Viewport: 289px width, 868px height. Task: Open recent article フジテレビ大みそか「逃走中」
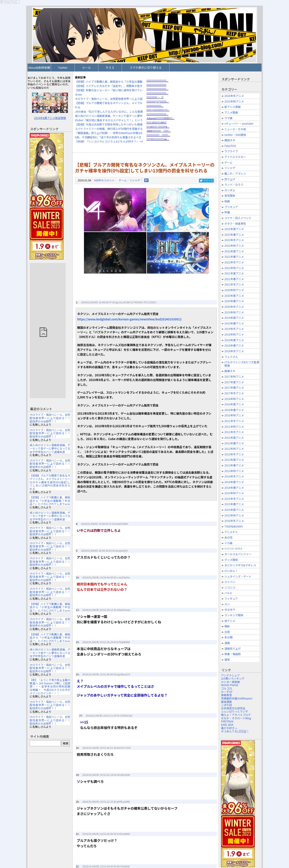(109, 86)
